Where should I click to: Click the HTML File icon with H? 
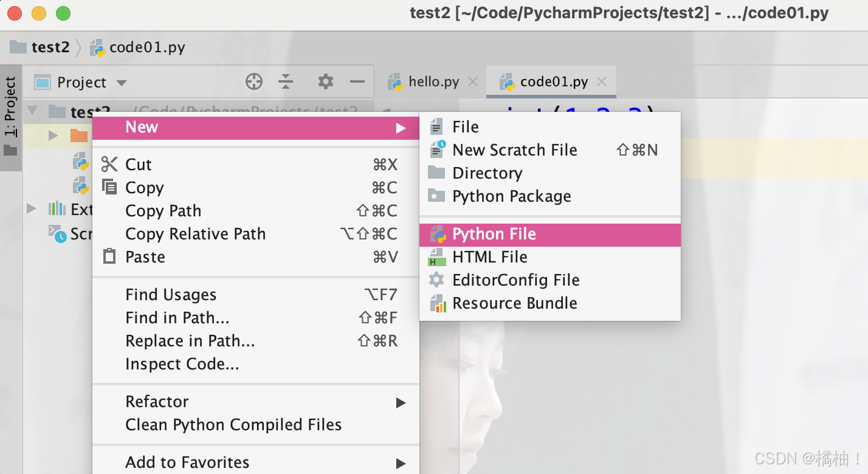pyautogui.click(x=436, y=257)
